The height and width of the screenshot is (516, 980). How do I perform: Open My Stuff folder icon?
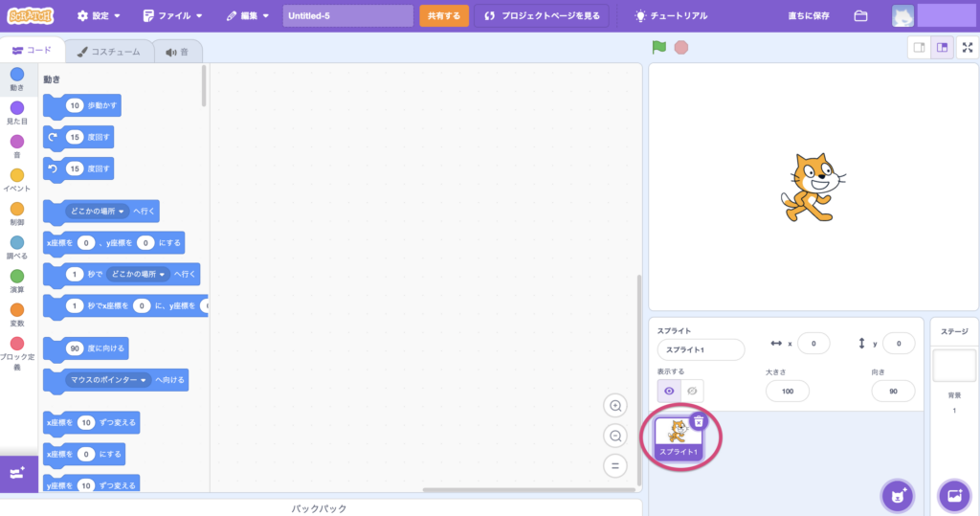pos(860,15)
